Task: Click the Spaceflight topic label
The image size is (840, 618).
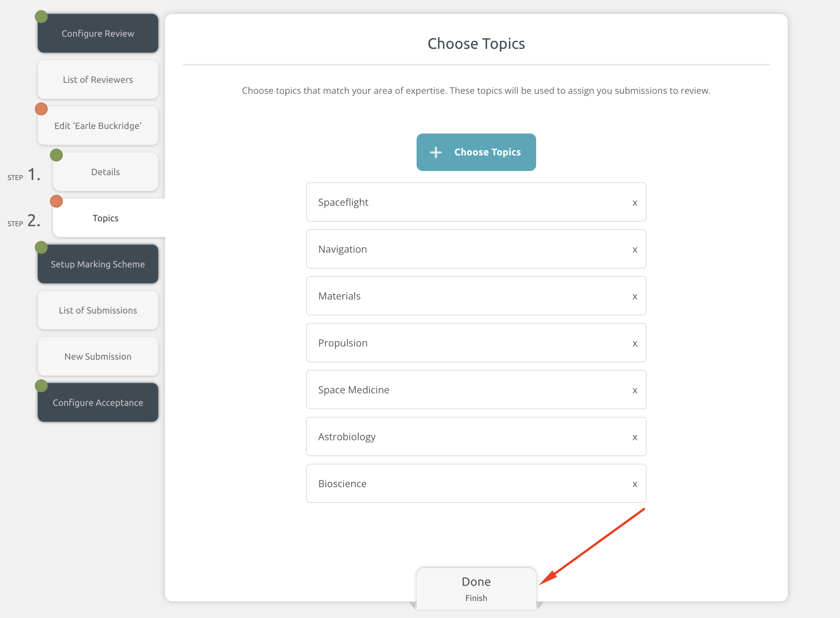Action: 343,202
